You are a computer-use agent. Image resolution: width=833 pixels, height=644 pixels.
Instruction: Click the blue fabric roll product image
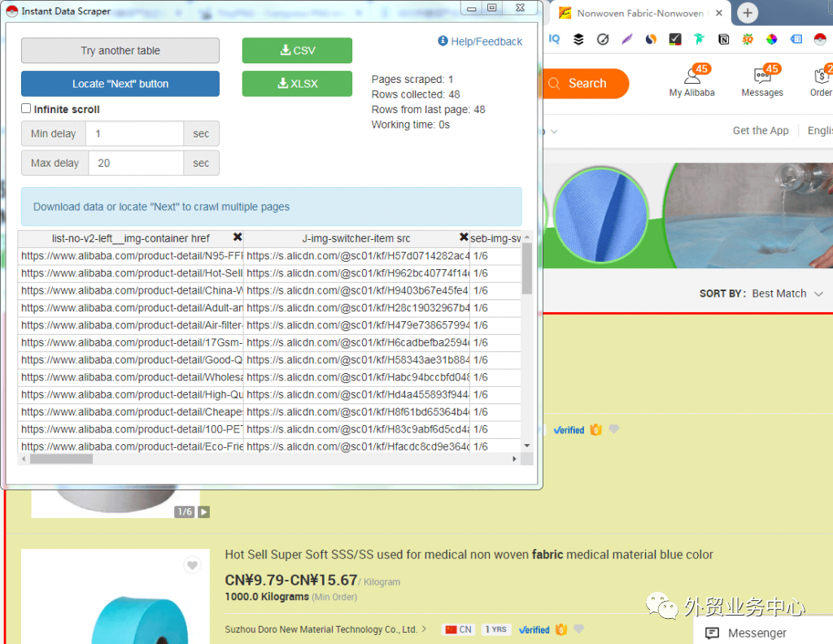pyautogui.click(x=116, y=597)
